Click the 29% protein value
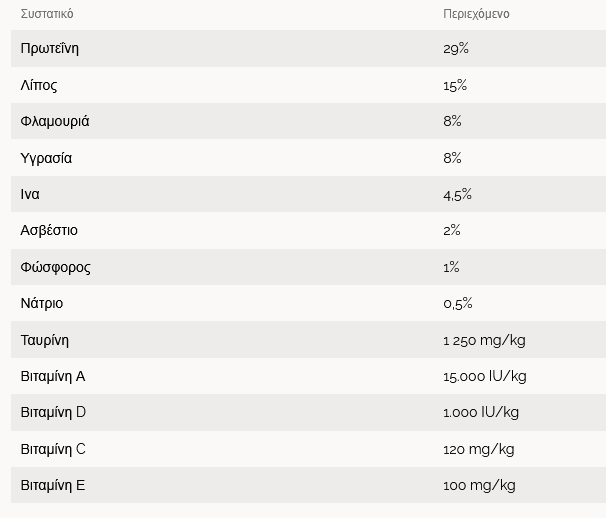The height and width of the screenshot is (518, 606). tap(456, 49)
